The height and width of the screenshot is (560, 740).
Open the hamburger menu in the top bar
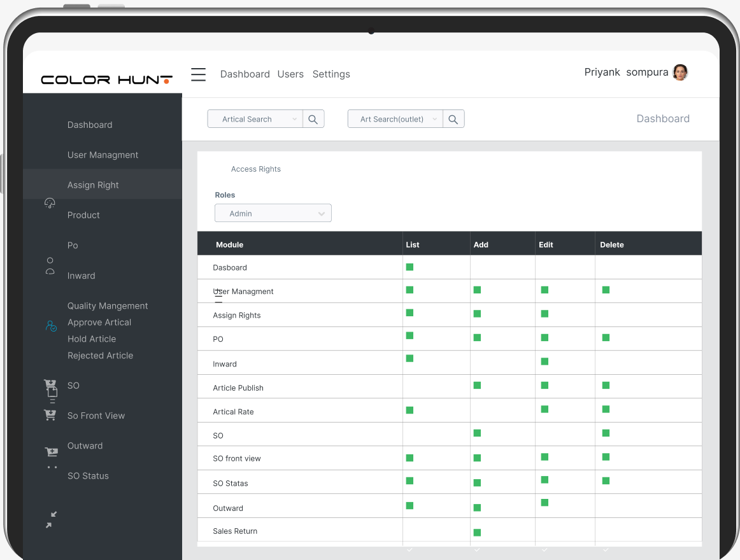pos(198,74)
